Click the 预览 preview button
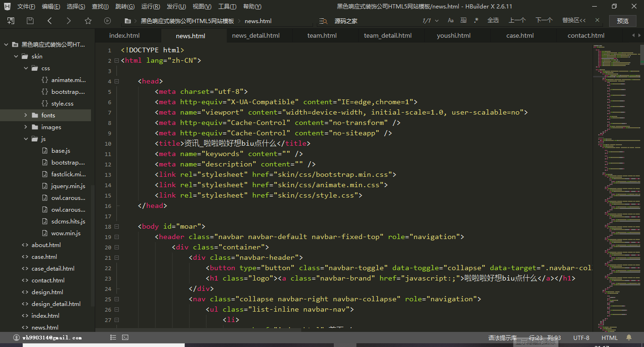Image resolution: width=644 pixels, height=347 pixels. 623,21
